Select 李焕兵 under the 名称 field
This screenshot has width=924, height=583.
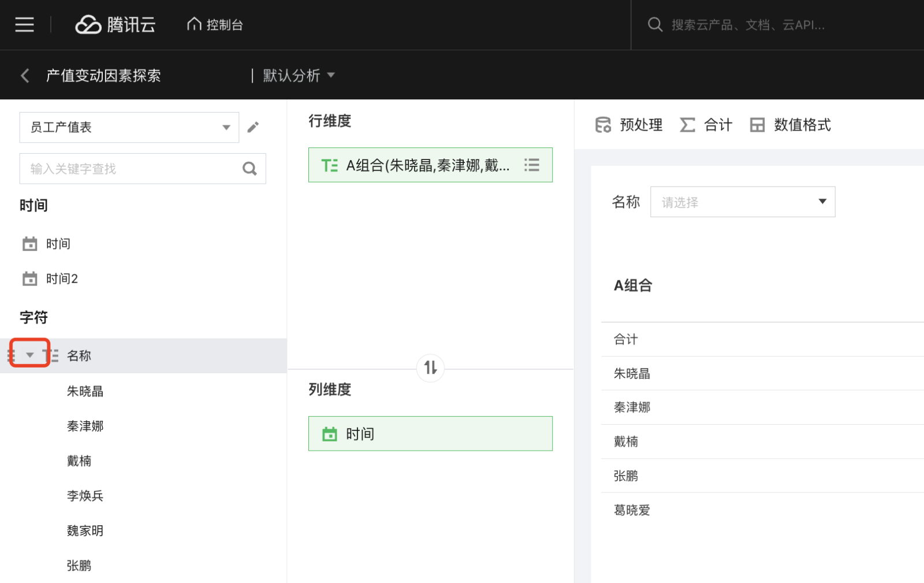pos(85,496)
